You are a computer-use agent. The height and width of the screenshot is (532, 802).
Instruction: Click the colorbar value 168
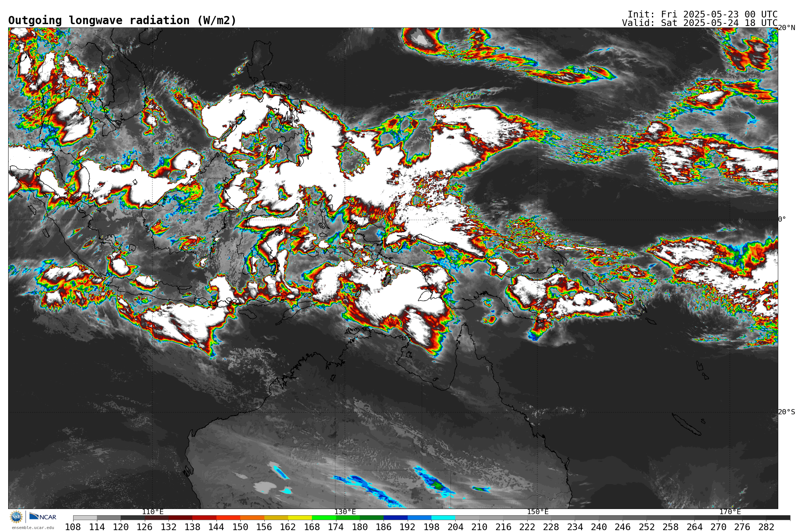[312, 527]
